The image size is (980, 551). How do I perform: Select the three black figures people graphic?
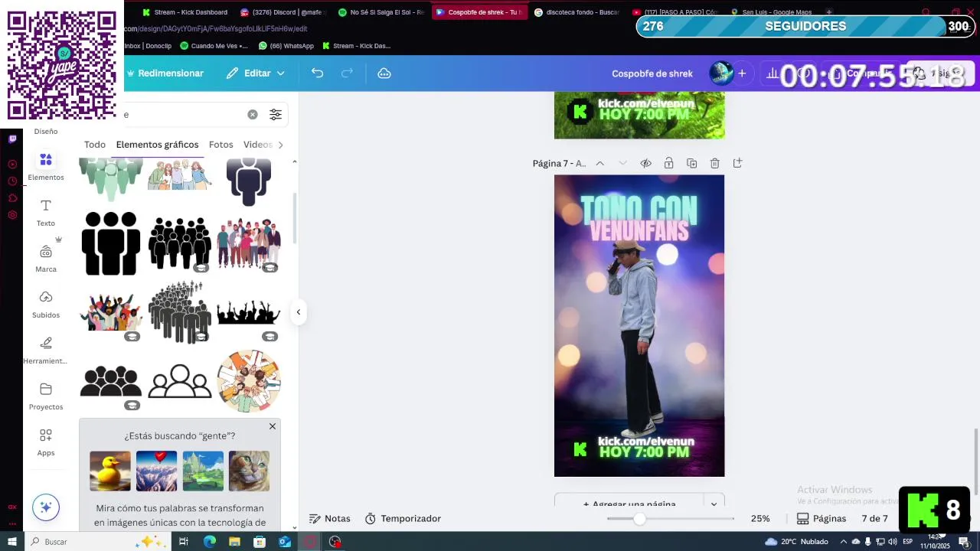111,243
